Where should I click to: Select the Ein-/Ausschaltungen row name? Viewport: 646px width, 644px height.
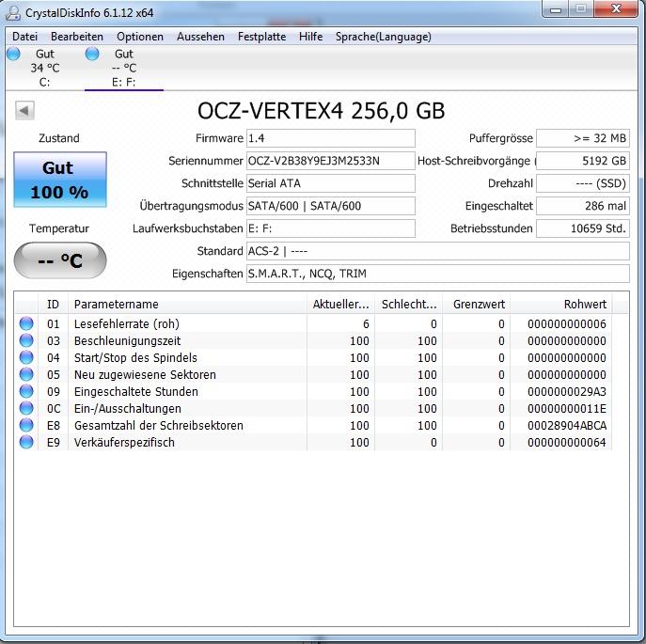point(128,408)
